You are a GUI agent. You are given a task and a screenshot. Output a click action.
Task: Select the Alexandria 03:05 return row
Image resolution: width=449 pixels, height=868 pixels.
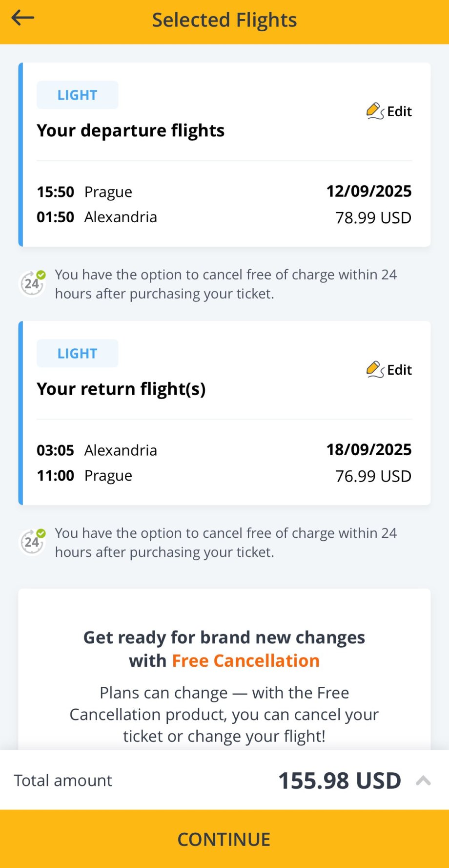97,450
